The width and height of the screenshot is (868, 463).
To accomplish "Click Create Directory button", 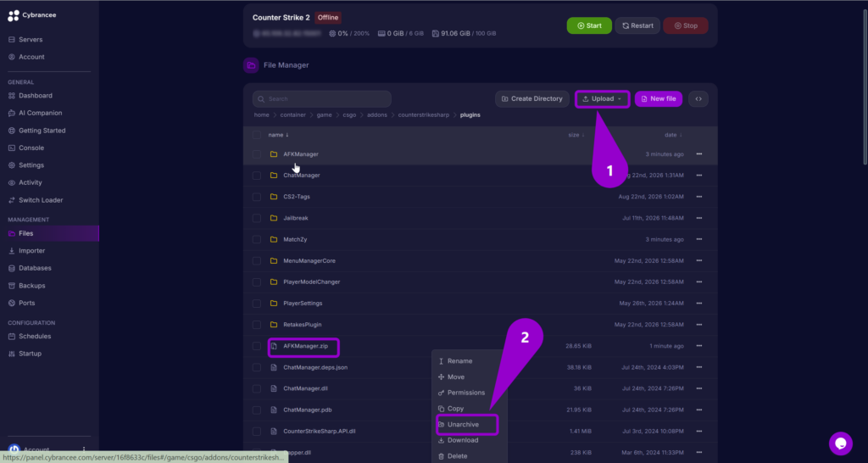I will 532,98.
